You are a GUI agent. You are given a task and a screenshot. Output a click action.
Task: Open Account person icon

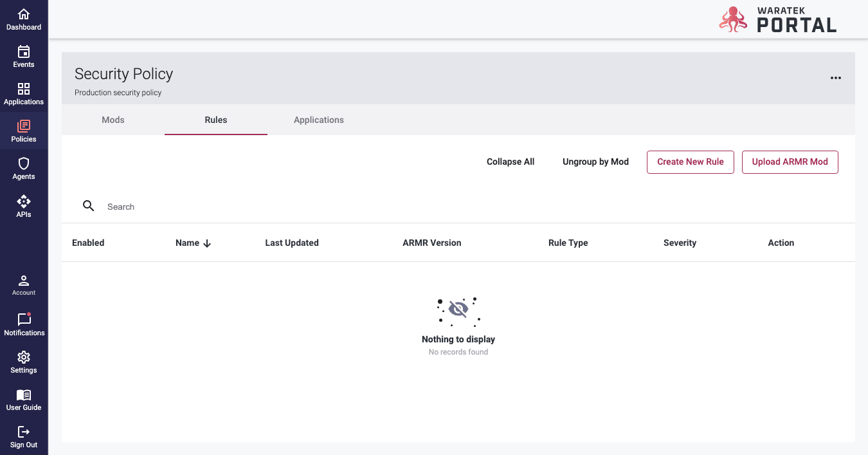click(x=24, y=281)
